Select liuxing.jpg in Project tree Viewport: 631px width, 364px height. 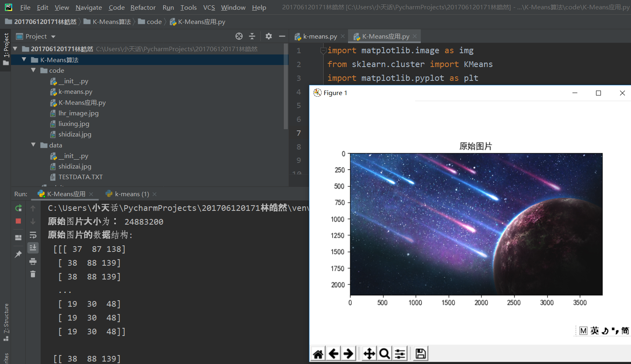(74, 123)
